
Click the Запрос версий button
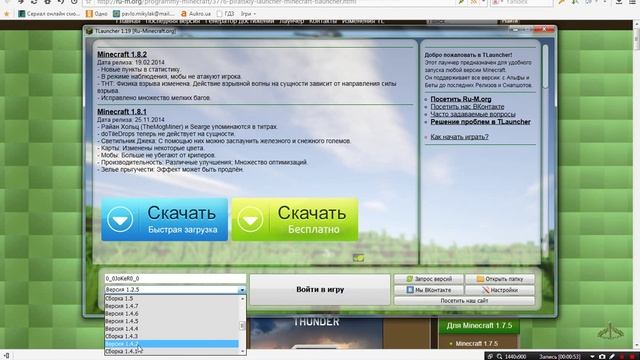point(429,279)
